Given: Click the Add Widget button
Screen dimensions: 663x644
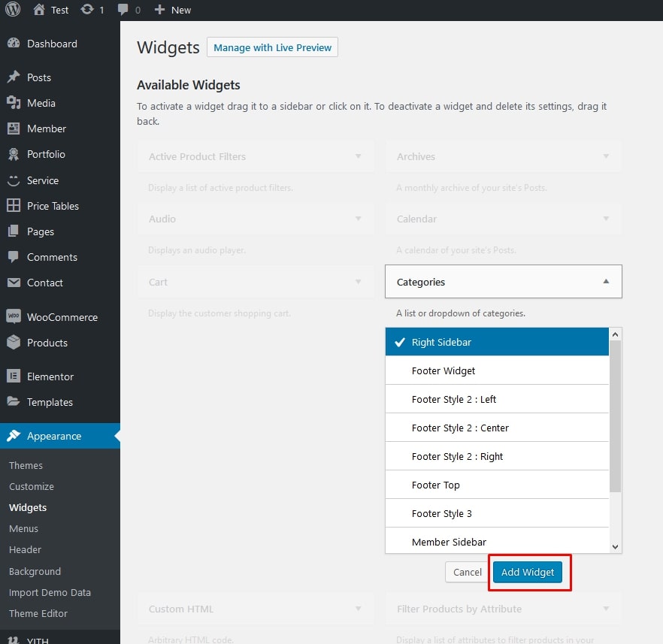Looking at the screenshot, I should [528, 572].
